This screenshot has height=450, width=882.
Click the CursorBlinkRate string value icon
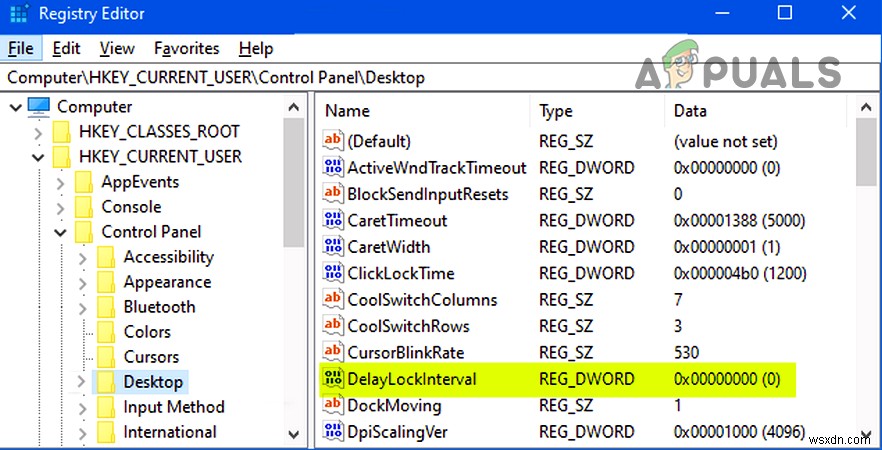click(333, 352)
